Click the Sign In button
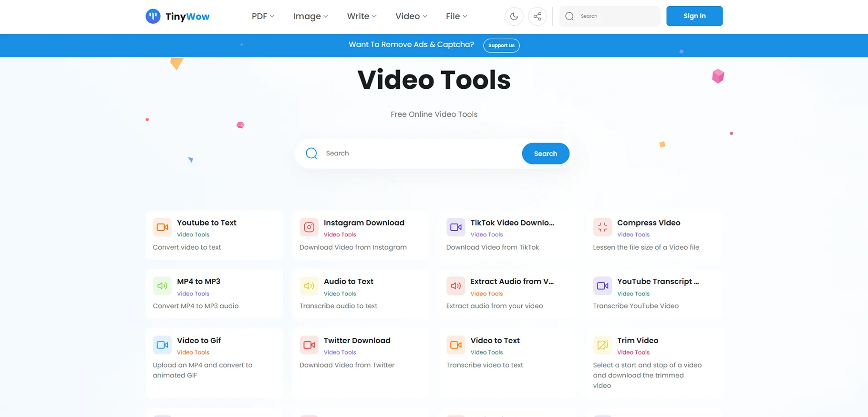Screen dimensions: 868x417 coord(694,16)
